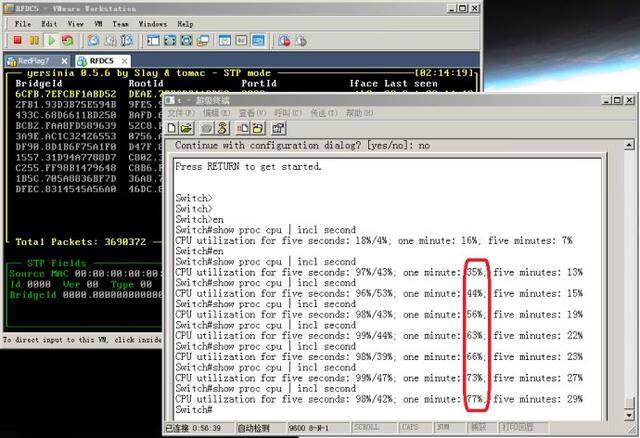
Task: Create new connection in HyperTerminal toolbar
Action: 172,128
